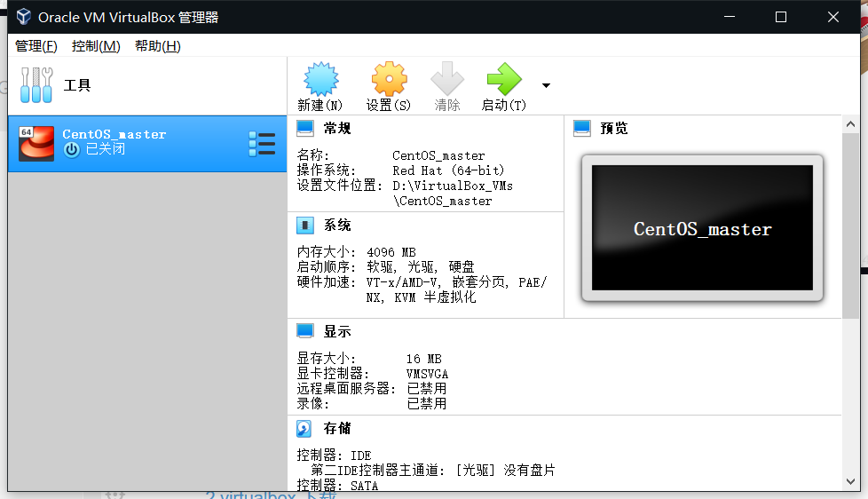Image resolution: width=868 pixels, height=499 pixels.
Task: Close the VirtualBox Manager window
Action: [x=833, y=17]
